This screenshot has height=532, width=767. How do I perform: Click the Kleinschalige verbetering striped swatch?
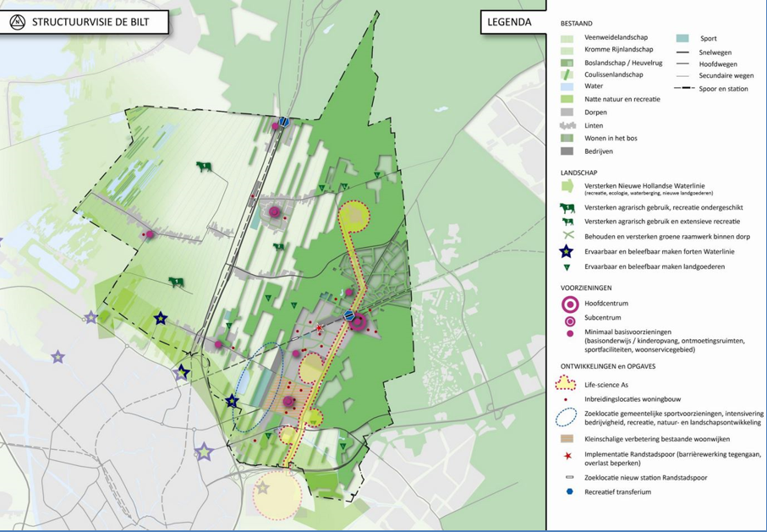(567, 439)
